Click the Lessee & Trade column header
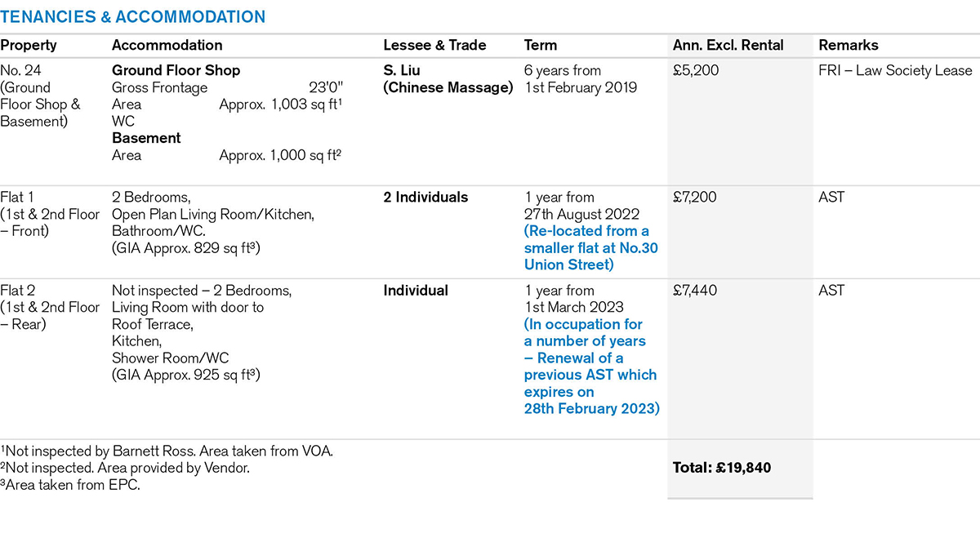 tap(434, 46)
